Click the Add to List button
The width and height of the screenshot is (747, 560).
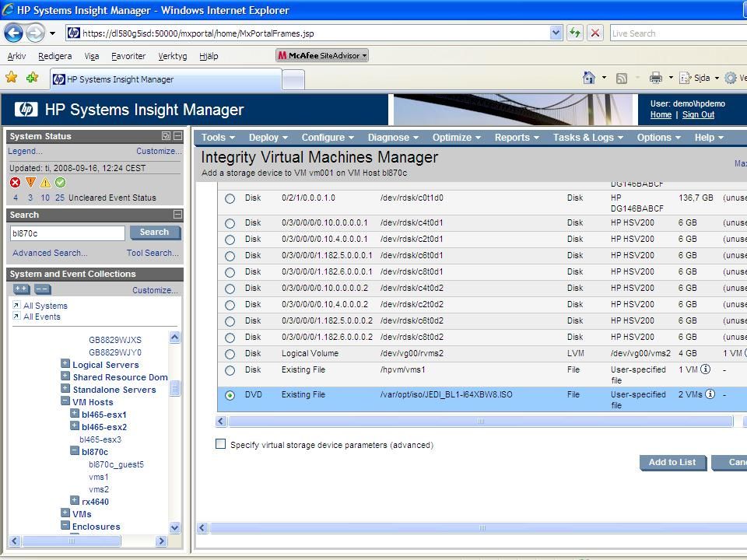(x=672, y=462)
